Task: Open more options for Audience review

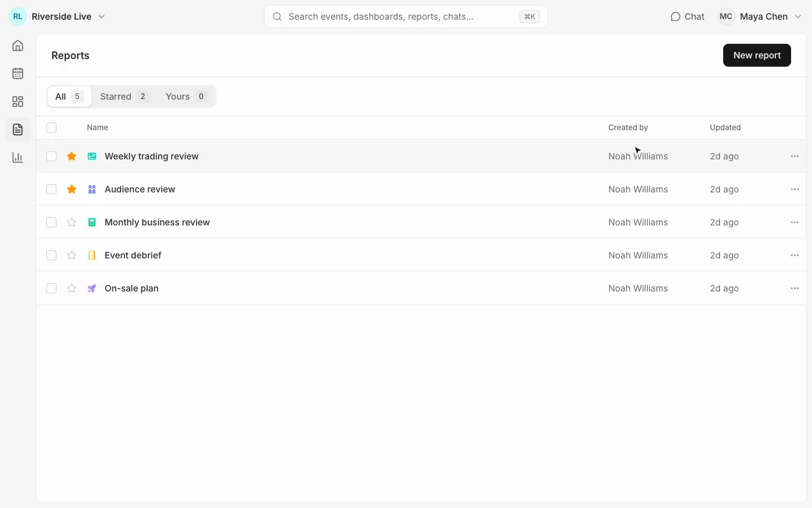Action: pos(795,189)
